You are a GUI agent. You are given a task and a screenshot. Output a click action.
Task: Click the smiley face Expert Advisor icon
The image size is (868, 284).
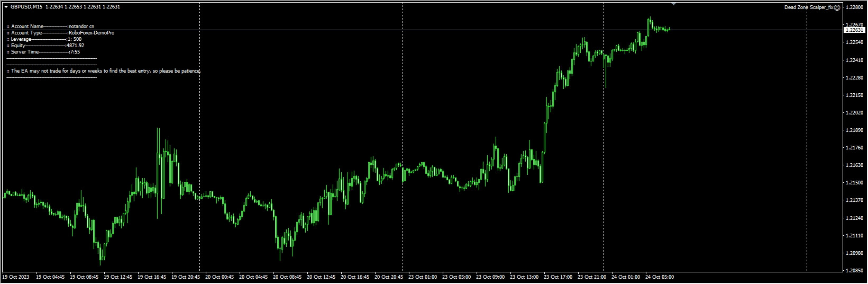coord(837,7)
